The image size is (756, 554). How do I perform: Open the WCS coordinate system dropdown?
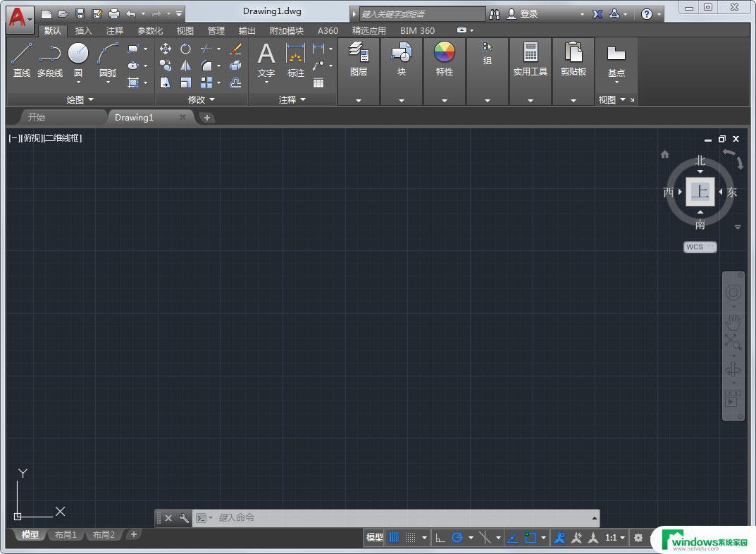700,247
